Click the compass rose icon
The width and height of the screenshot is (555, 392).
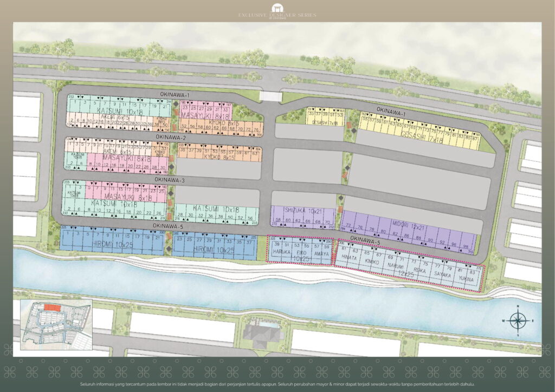click(518, 320)
